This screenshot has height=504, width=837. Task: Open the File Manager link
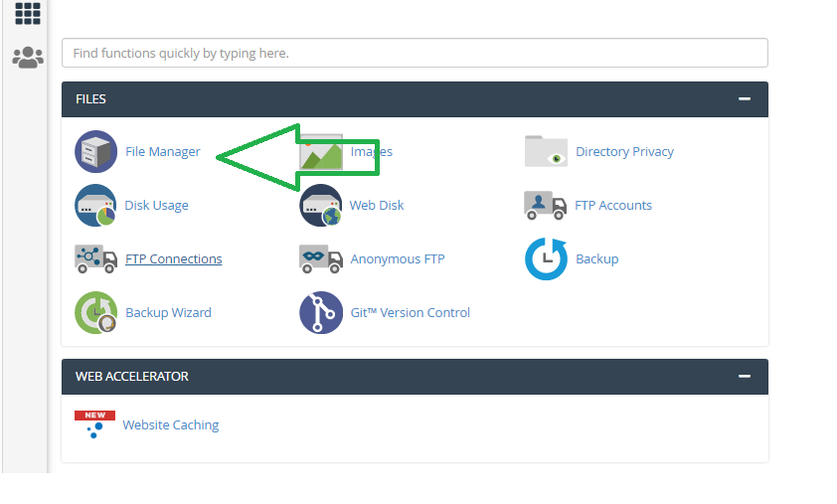(163, 152)
